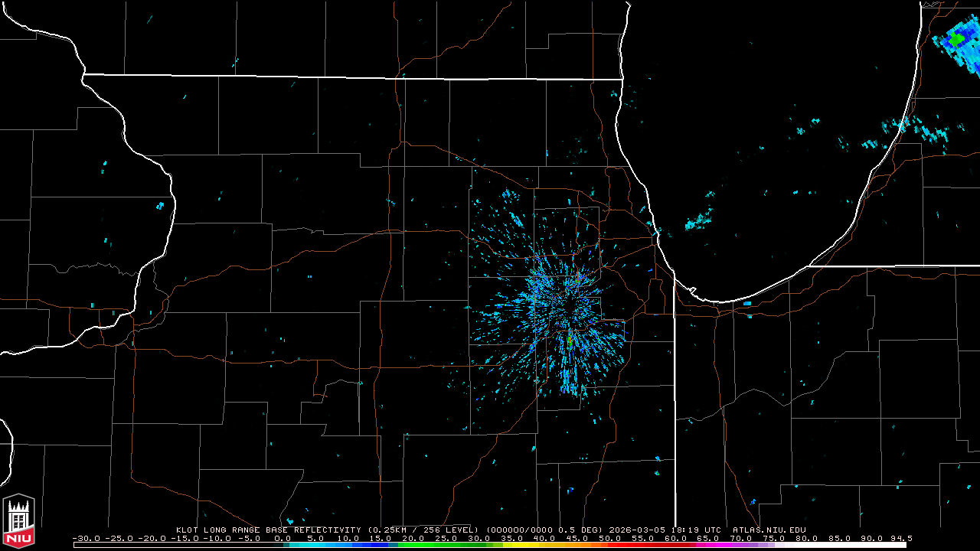Screen dimensions: 980x551
Task: Click the 50.0 scale label
Action: click(x=609, y=539)
